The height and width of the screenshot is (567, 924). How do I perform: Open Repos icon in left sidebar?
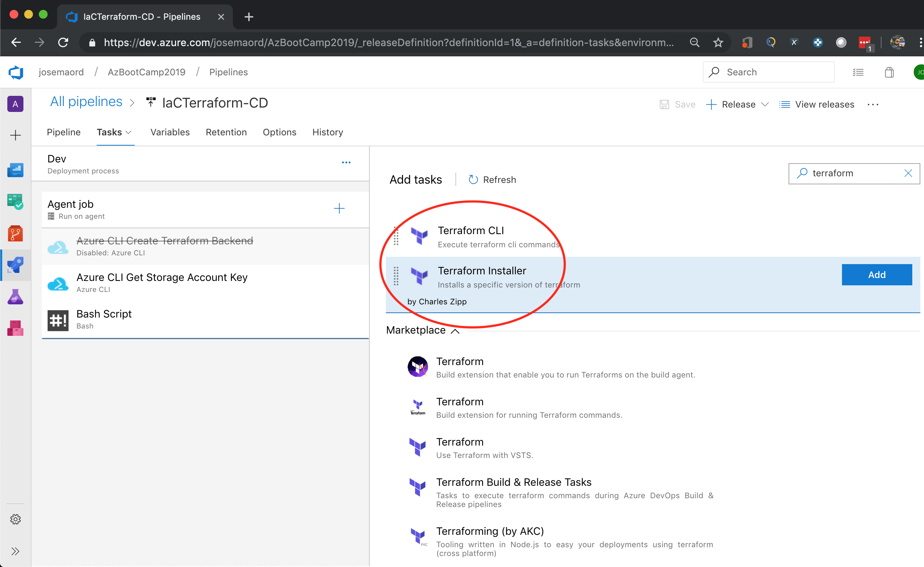click(x=15, y=233)
